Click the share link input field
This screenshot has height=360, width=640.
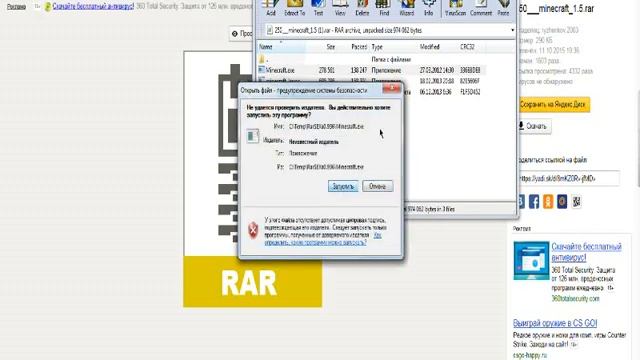(x=568, y=178)
